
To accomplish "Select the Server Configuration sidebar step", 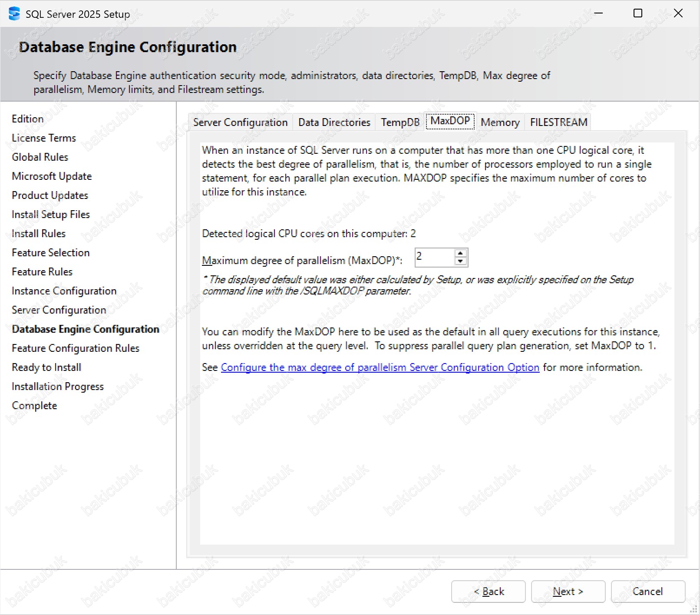I will 59,310.
